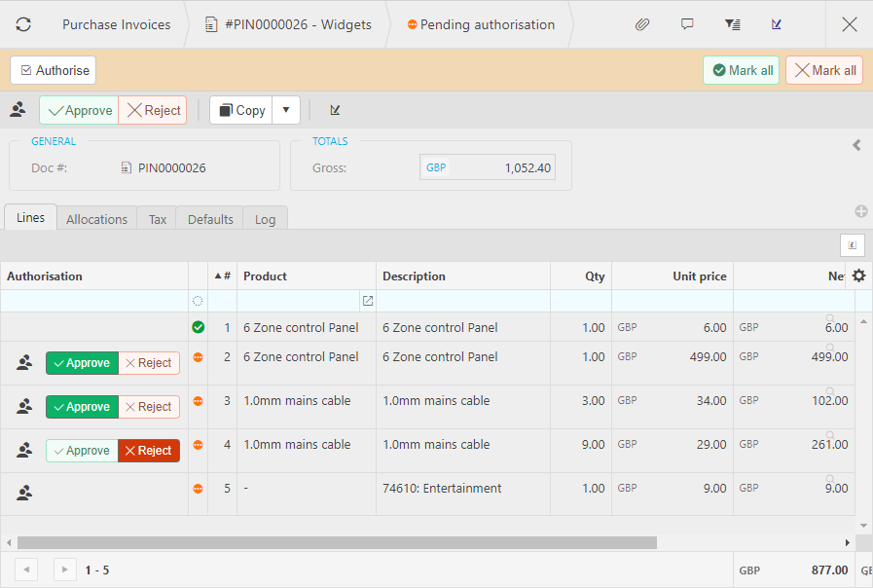Collapse the side panel with the left chevron

click(x=856, y=145)
